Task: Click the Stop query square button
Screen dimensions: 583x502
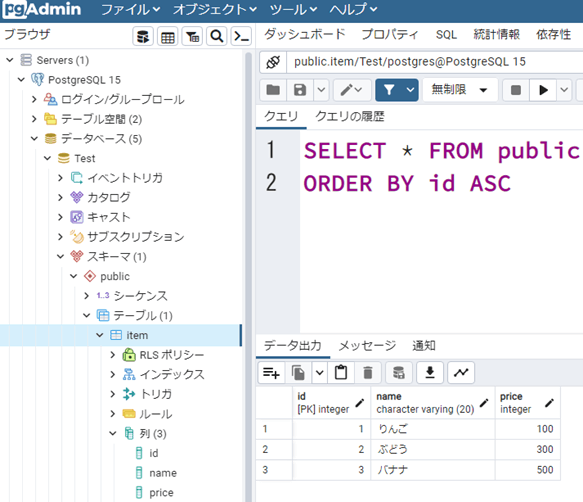Action: tap(516, 90)
